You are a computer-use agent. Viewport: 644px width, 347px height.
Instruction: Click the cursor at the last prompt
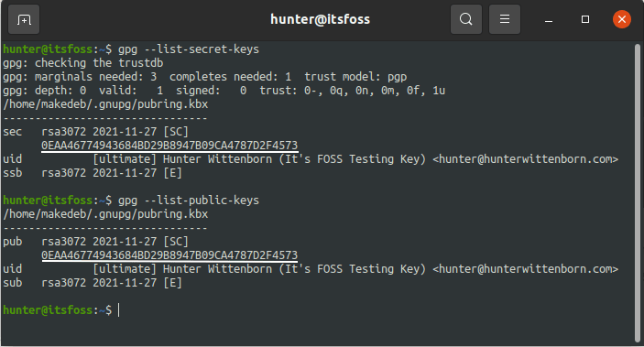tap(119, 310)
